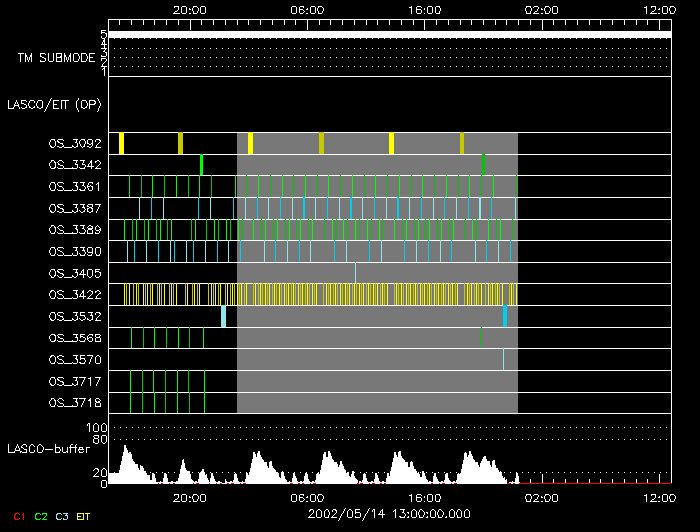Click the white TM SUBMODE level 5 bar
The width and height of the screenshot is (700, 532).
(390, 35)
